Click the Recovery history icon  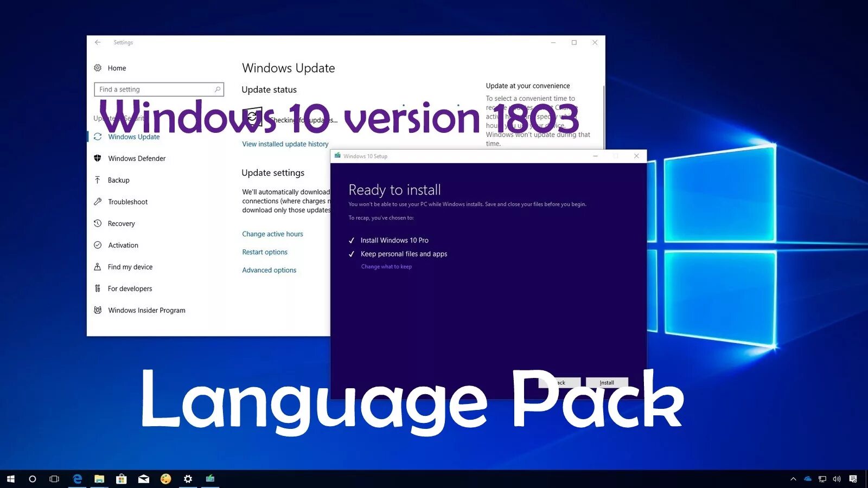[98, 223]
